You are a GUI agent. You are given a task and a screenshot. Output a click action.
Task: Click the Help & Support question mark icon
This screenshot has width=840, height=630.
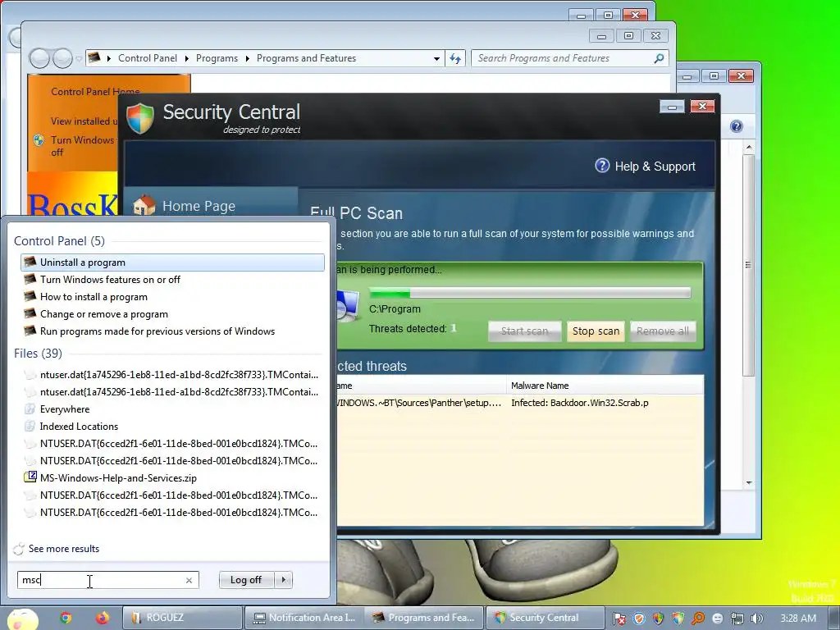click(x=602, y=166)
